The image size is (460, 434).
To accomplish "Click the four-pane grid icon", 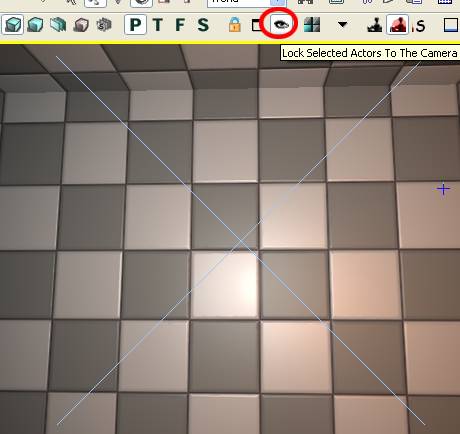I will coord(312,25).
